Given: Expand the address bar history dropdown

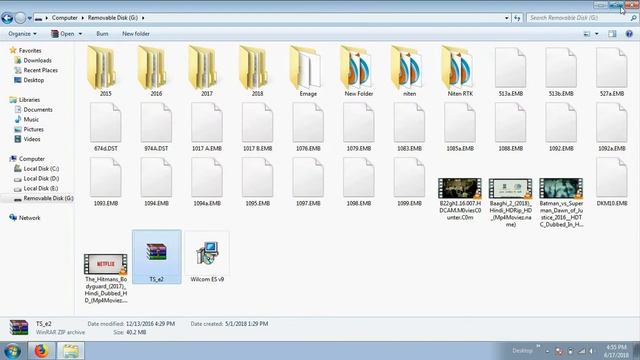Looking at the screenshot, I should click(x=507, y=18).
